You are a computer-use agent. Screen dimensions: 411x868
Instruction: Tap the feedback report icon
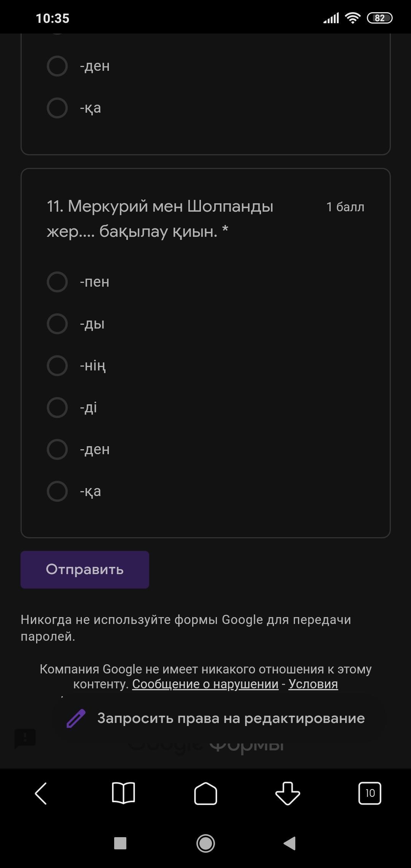click(x=25, y=739)
